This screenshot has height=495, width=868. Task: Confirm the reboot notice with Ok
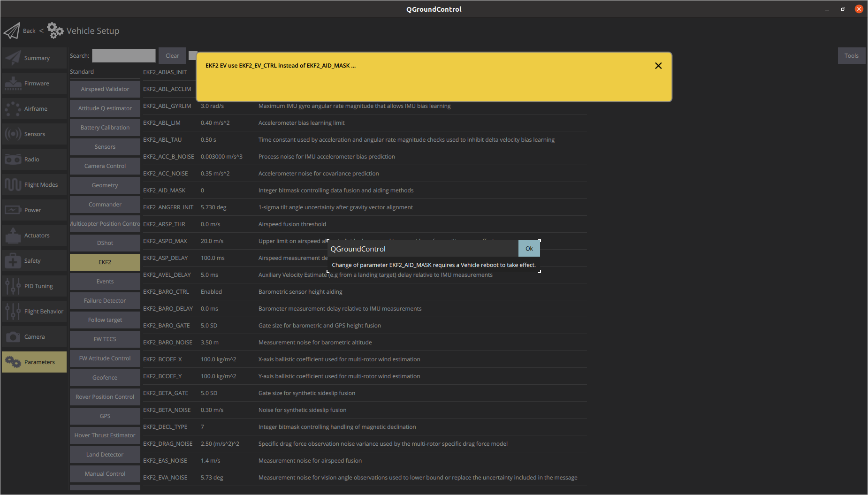click(x=529, y=249)
